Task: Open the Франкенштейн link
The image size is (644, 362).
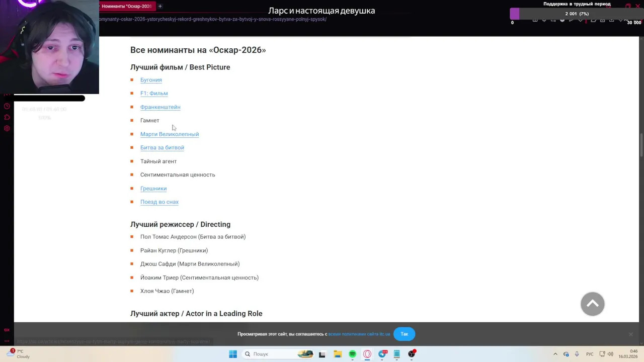Action: coord(160,107)
